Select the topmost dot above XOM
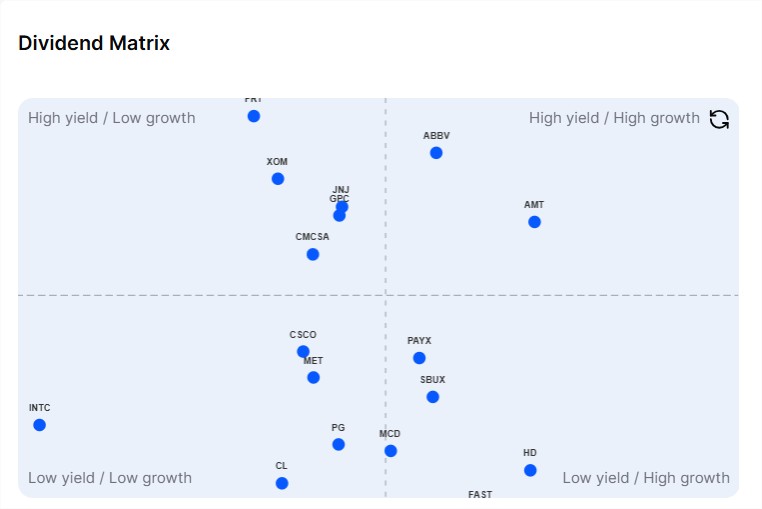 click(253, 116)
